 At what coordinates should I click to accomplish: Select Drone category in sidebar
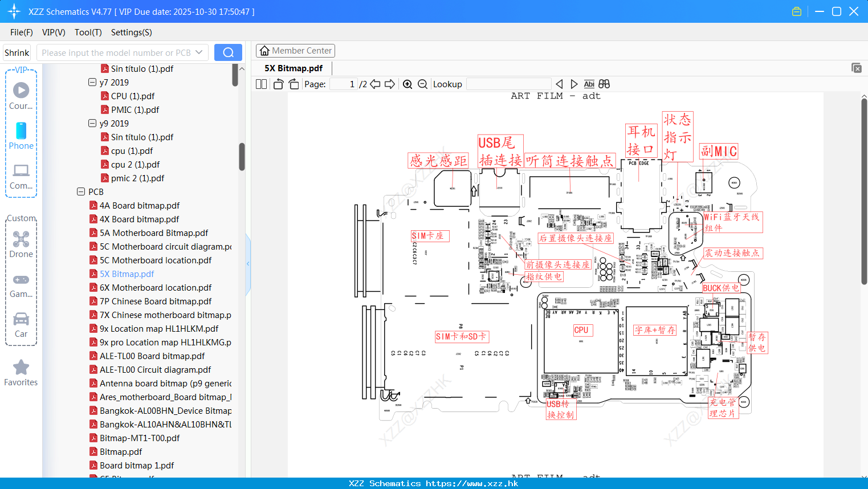21,244
